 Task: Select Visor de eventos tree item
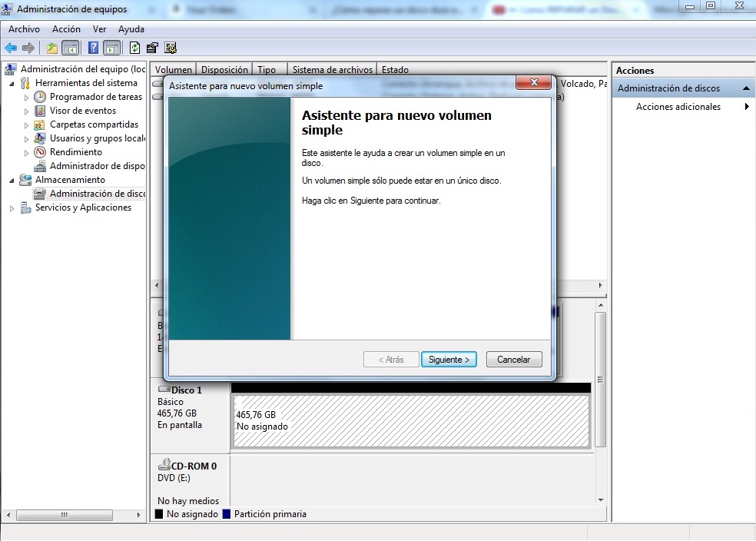click(83, 111)
